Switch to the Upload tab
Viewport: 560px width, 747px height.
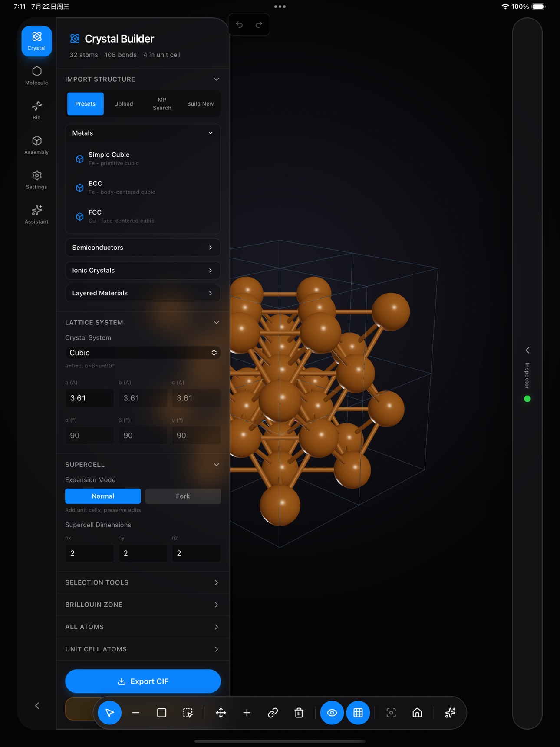[x=124, y=104]
